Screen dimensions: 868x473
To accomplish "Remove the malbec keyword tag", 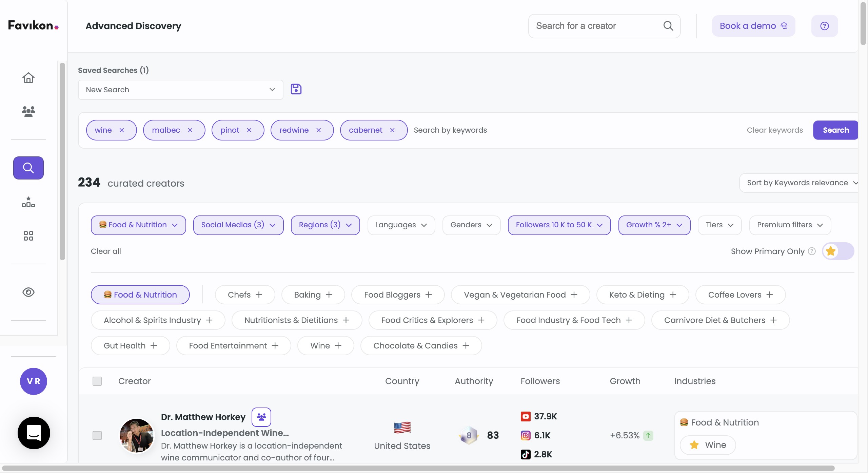I will [190, 130].
